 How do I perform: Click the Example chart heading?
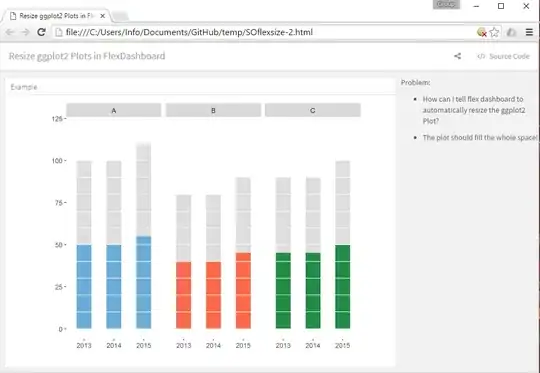coord(24,87)
